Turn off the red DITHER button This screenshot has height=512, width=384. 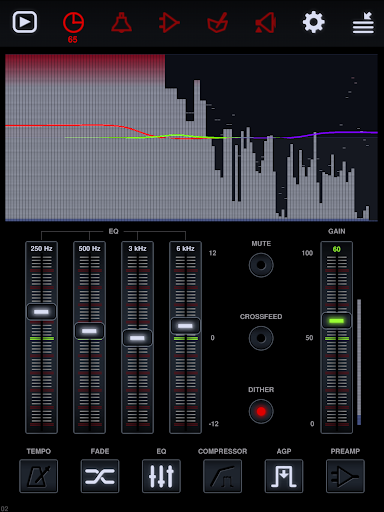click(261, 411)
